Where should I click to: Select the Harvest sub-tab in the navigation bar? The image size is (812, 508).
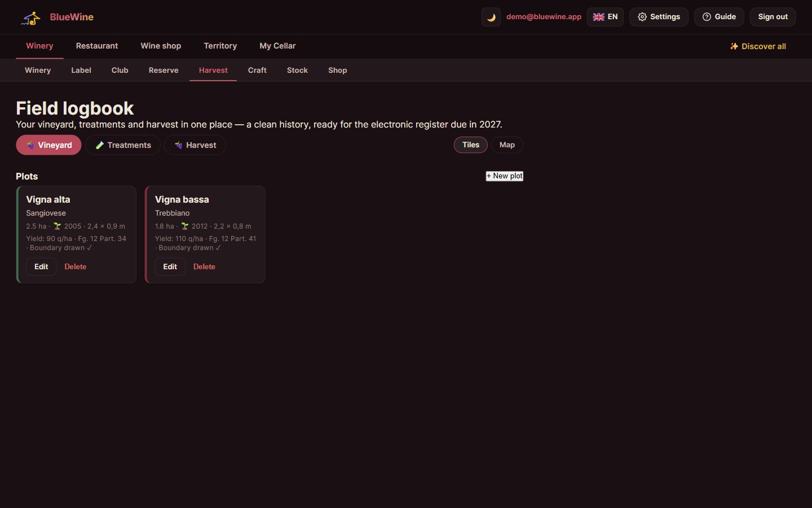click(213, 70)
